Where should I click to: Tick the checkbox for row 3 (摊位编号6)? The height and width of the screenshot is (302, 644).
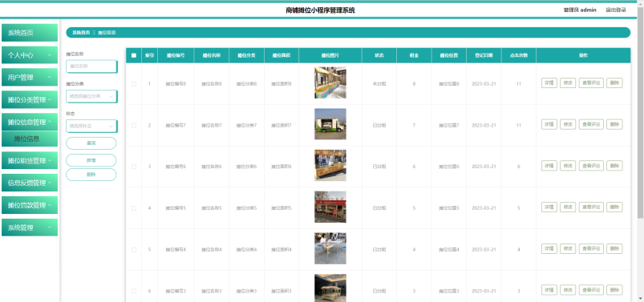pyautogui.click(x=134, y=167)
